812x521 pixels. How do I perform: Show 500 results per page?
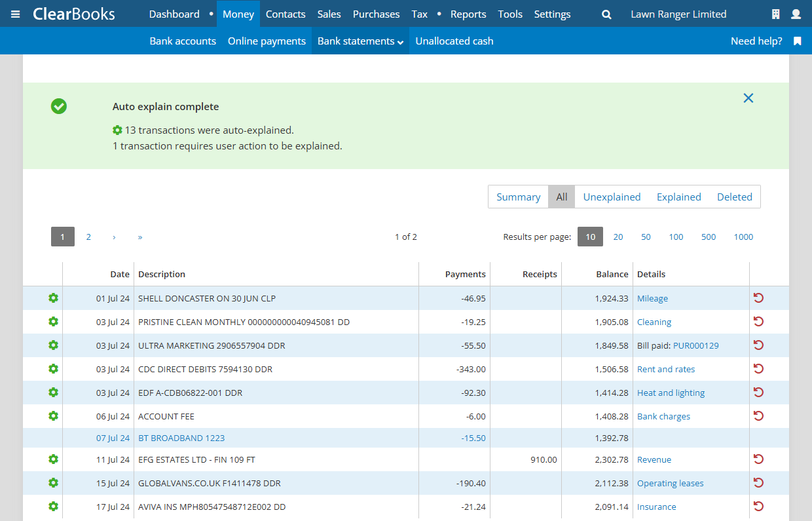click(x=709, y=237)
